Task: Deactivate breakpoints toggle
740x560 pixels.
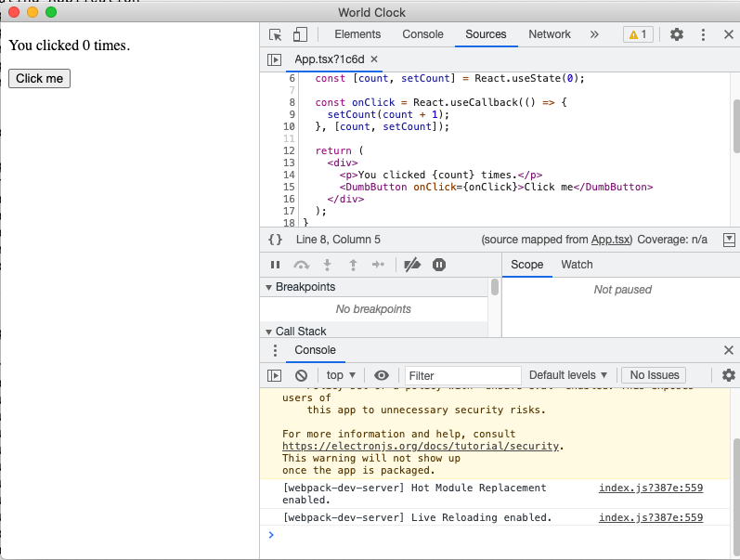Action: point(412,265)
